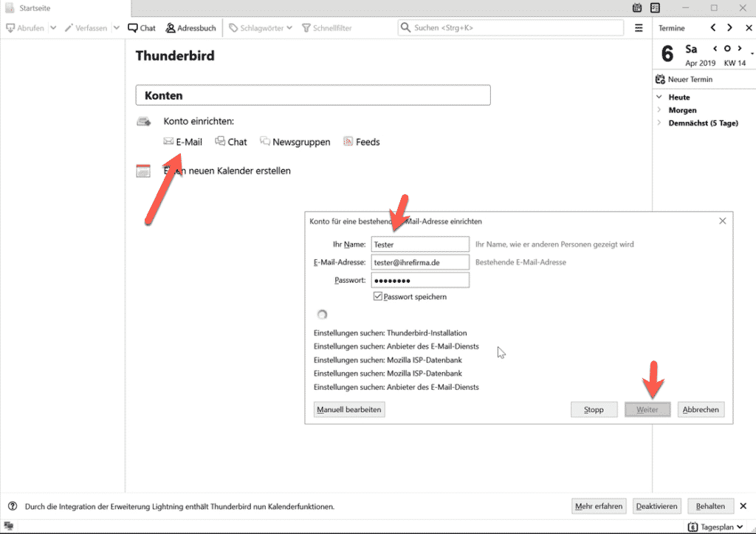Click the Apr 2019 month label

(700, 64)
